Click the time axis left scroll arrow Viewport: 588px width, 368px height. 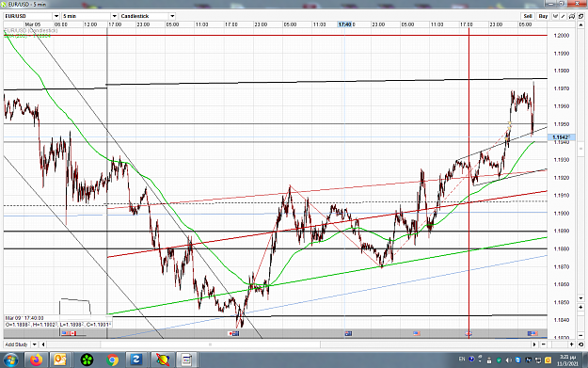pyautogui.click(x=43, y=344)
